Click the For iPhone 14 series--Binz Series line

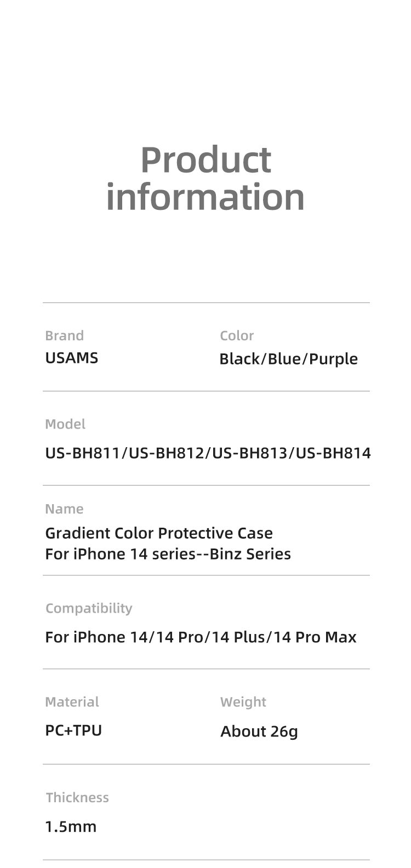click(x=168, y=553)
